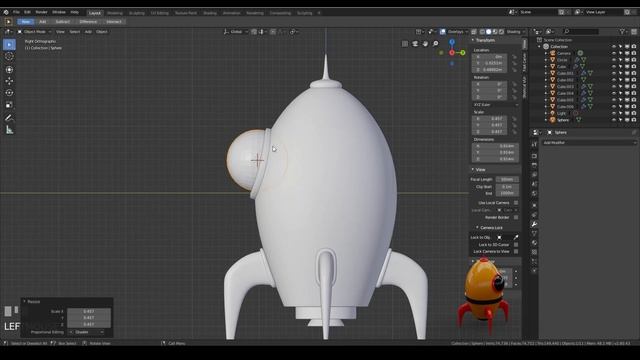Enable Lock Camera to View checkbox

(x=516, y=251)
